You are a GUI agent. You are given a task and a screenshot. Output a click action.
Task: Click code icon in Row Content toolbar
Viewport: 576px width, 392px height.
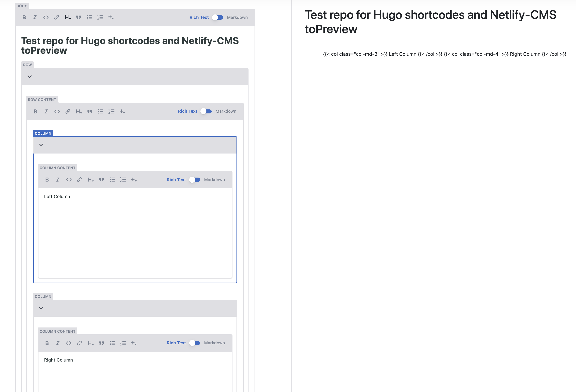(57, 111)
